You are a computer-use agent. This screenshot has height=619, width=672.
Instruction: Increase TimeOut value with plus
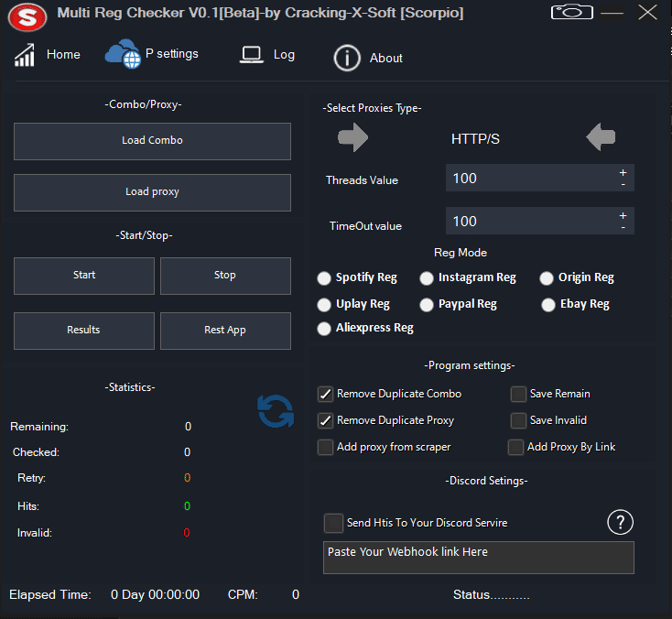623,215
